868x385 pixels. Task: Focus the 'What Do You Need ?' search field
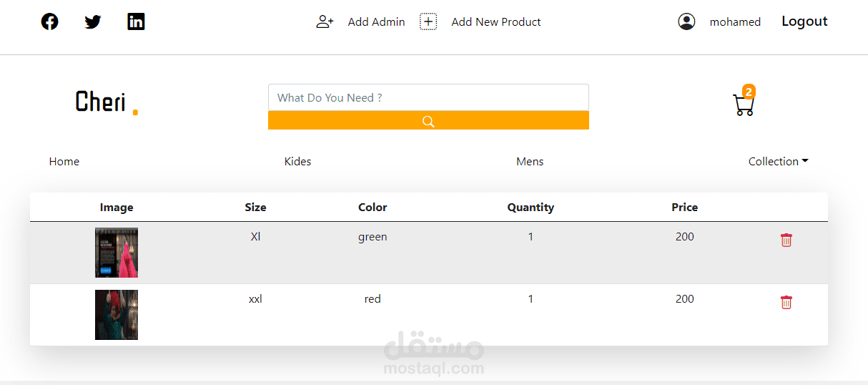(428, 97)
